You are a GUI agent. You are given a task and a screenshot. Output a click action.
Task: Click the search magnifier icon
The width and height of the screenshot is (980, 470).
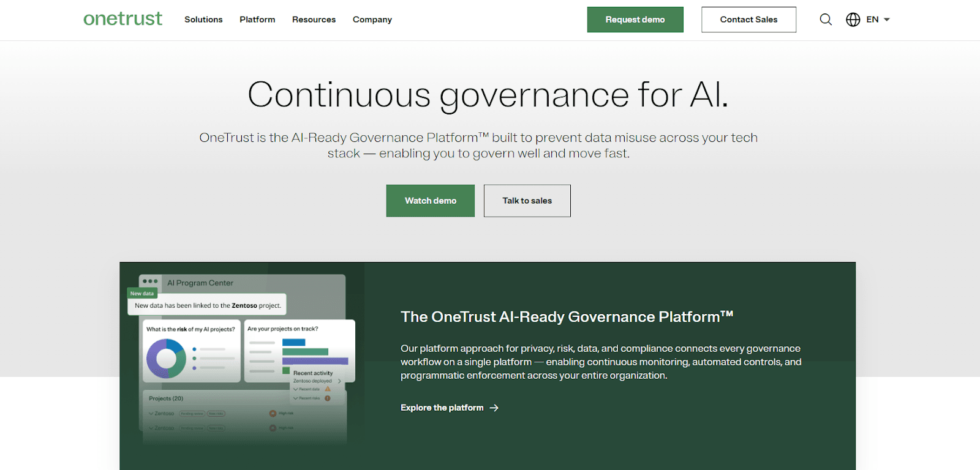click(826, 20)
